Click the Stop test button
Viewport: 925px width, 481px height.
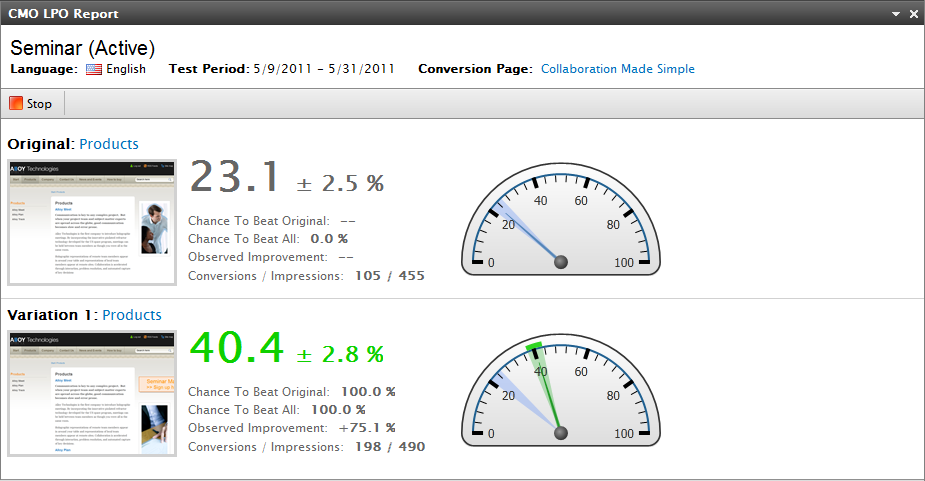(x=31, y=103)
